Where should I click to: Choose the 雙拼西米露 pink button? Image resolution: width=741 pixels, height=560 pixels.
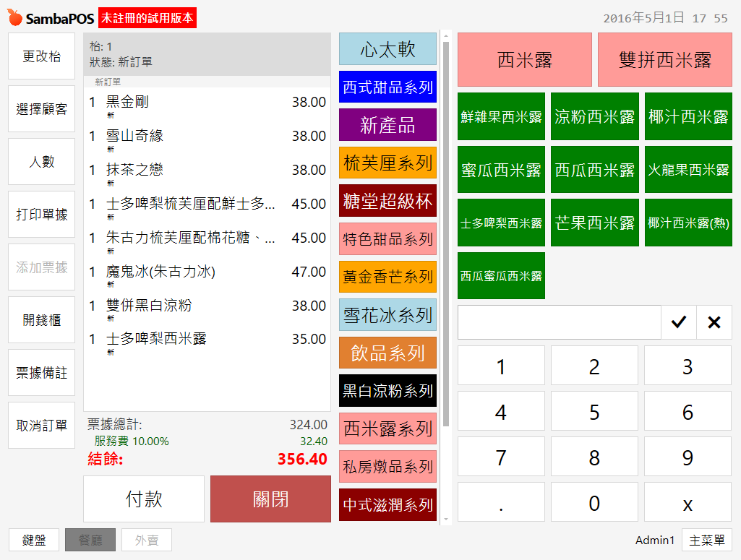pos(664,60)
